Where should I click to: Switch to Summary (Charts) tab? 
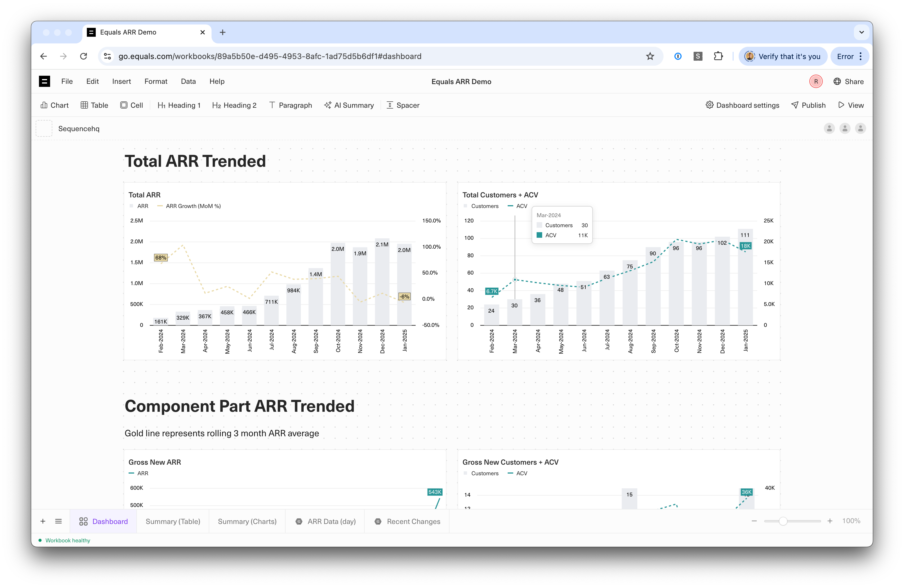(247, 521)
